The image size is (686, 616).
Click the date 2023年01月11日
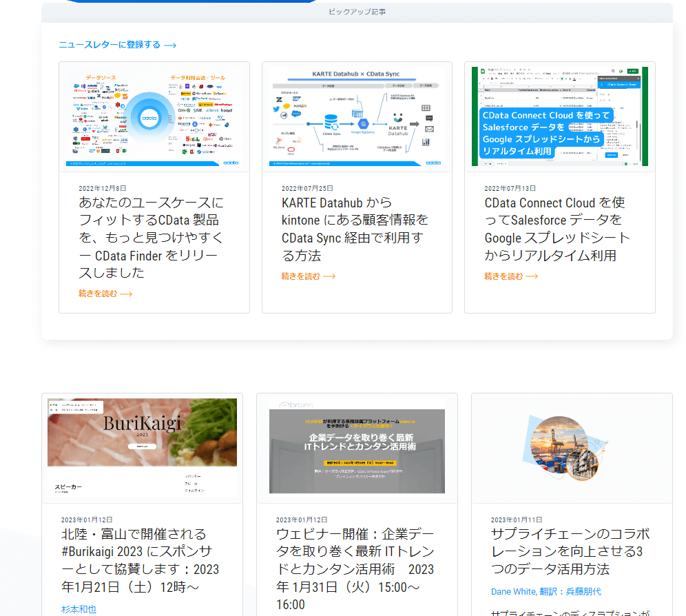(517, 520)
